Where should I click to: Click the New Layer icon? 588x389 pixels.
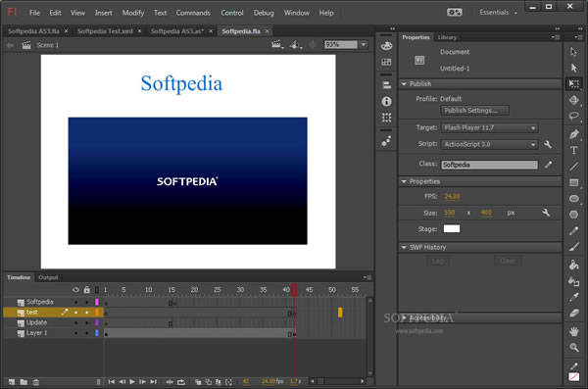pos(12,382)
